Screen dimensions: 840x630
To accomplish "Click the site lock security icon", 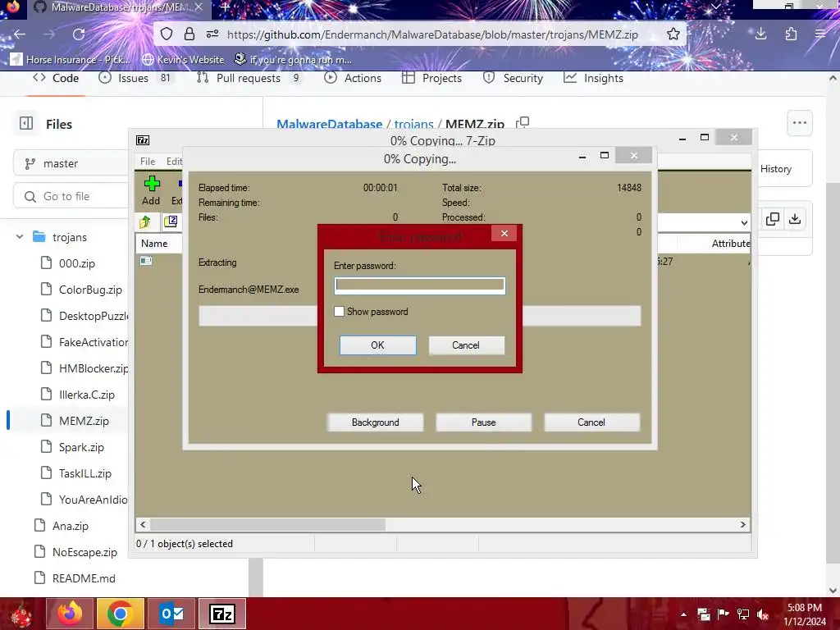I will click(189, 34).
